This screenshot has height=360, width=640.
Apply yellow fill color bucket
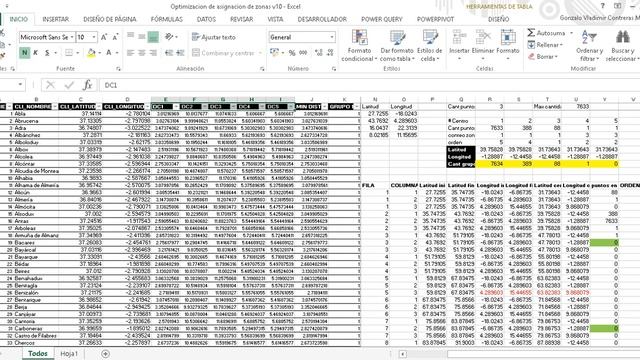(91, 53)
